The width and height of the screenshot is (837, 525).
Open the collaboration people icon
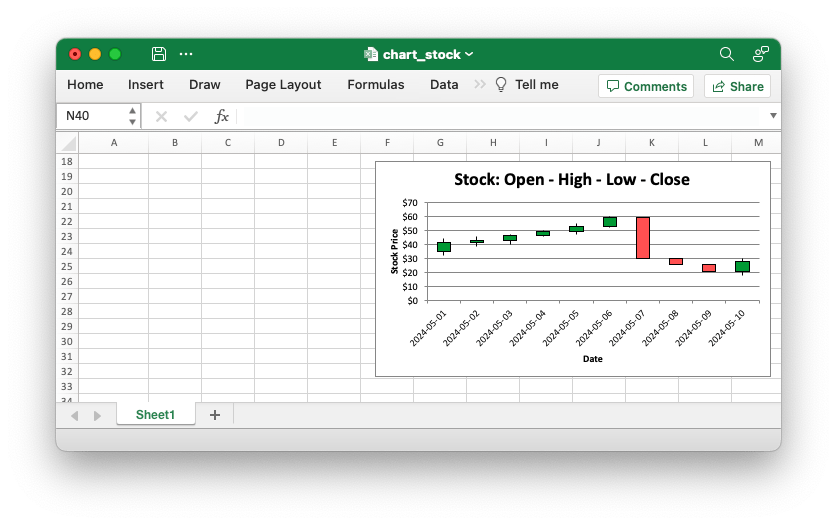761,54
